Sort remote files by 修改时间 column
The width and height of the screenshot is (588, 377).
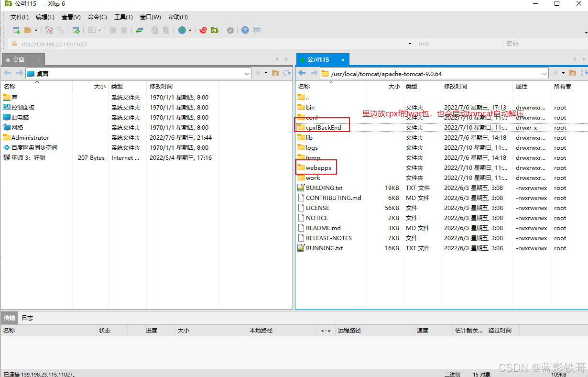476,87
